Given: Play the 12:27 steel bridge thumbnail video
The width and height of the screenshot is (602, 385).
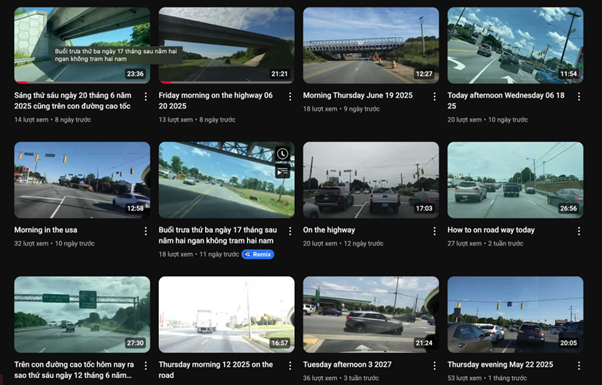Looking at the screenshot, I should coord(371,45).
